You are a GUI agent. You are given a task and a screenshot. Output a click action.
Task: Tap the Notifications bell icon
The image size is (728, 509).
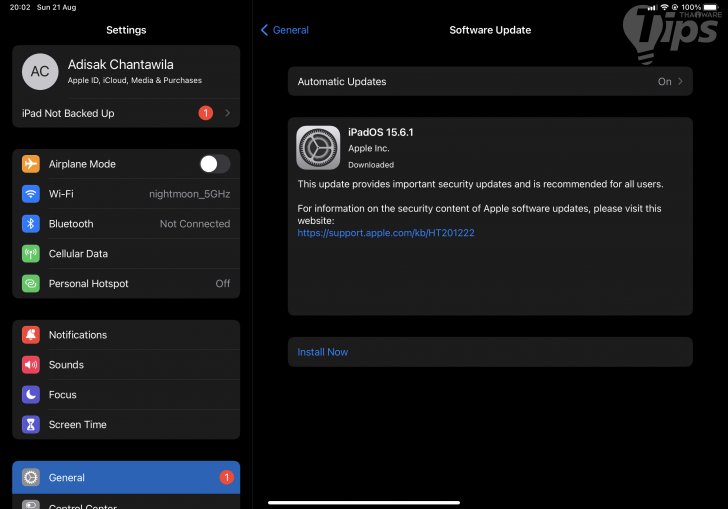tap(31, 335)
